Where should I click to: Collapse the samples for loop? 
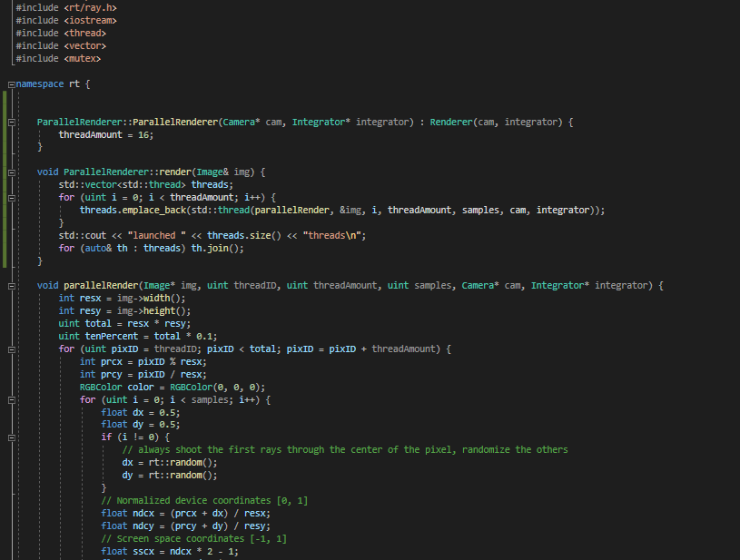tap(11, 400)
